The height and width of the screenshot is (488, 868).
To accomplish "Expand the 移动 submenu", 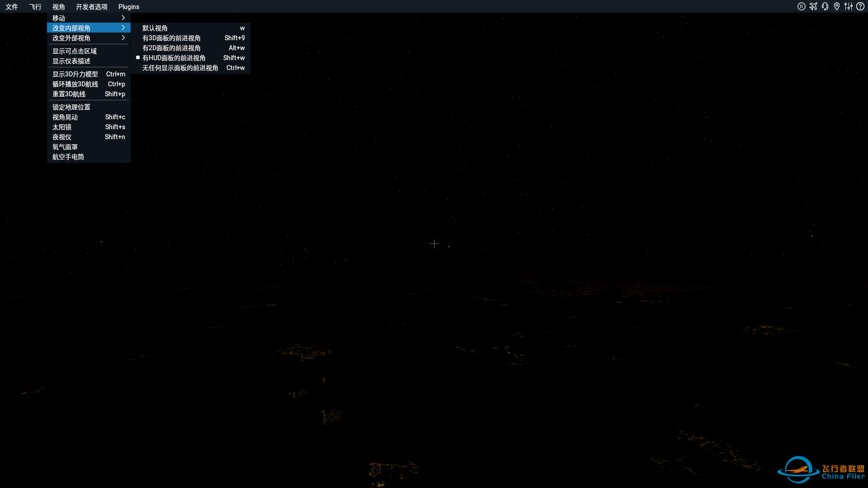I will point(89,18).
